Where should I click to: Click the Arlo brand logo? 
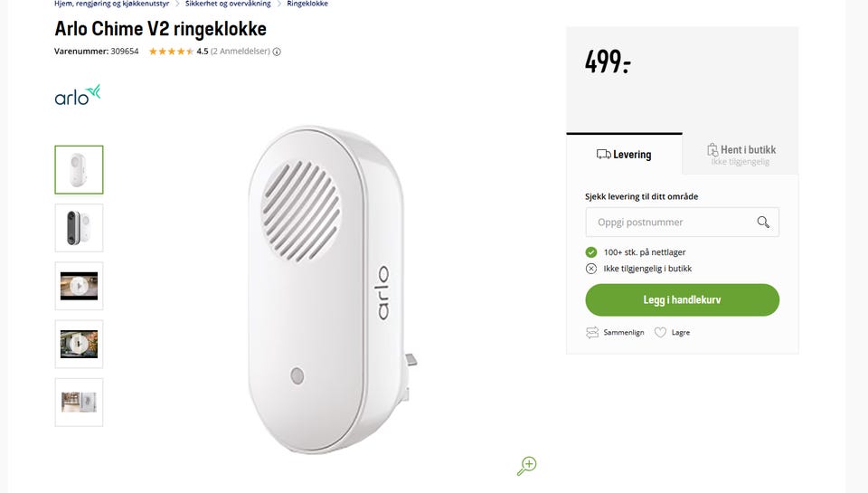pos(78,95)
